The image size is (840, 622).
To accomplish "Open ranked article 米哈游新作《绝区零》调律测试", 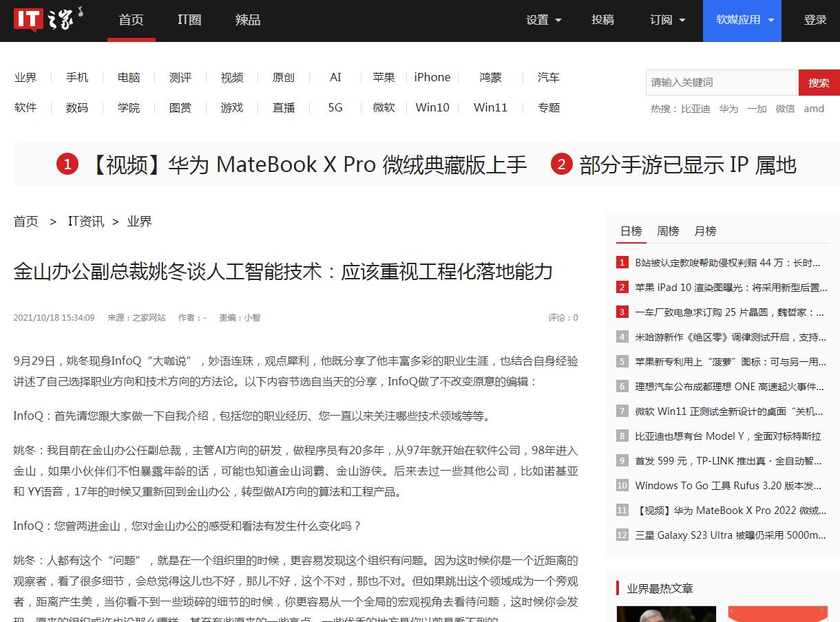I will [x=731, y=337].
